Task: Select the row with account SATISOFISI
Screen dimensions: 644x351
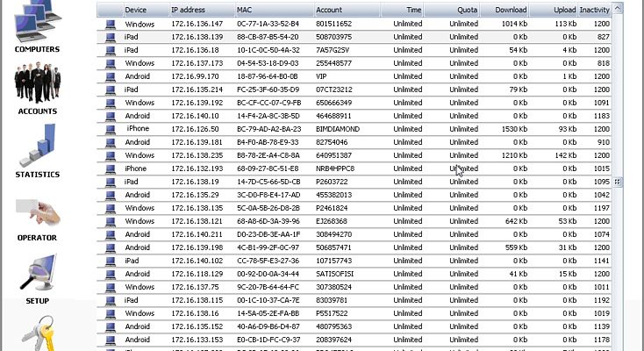Action: (x=354, y=274)
